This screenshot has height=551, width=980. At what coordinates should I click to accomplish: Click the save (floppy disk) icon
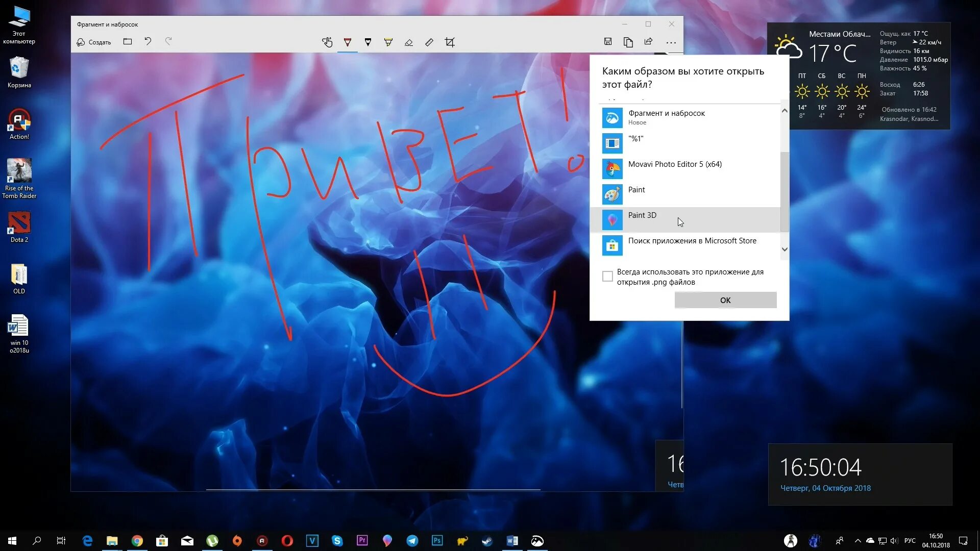coord(608,42)
